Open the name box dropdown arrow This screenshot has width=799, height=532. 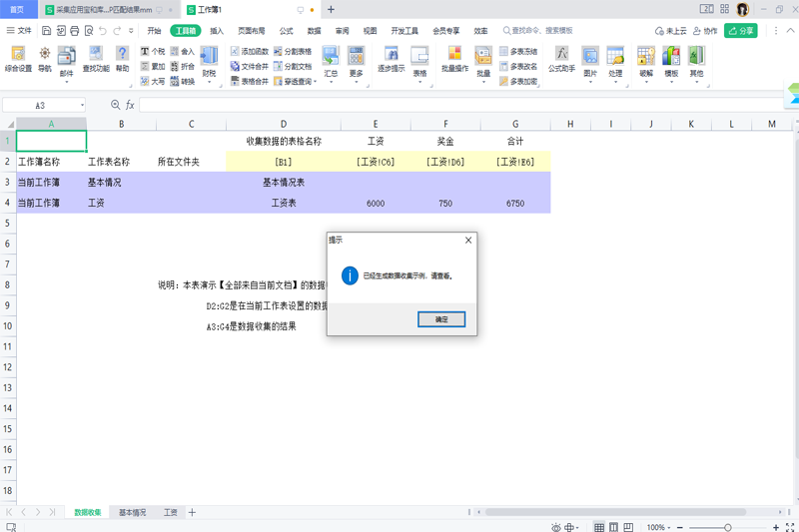pos(82,105)
